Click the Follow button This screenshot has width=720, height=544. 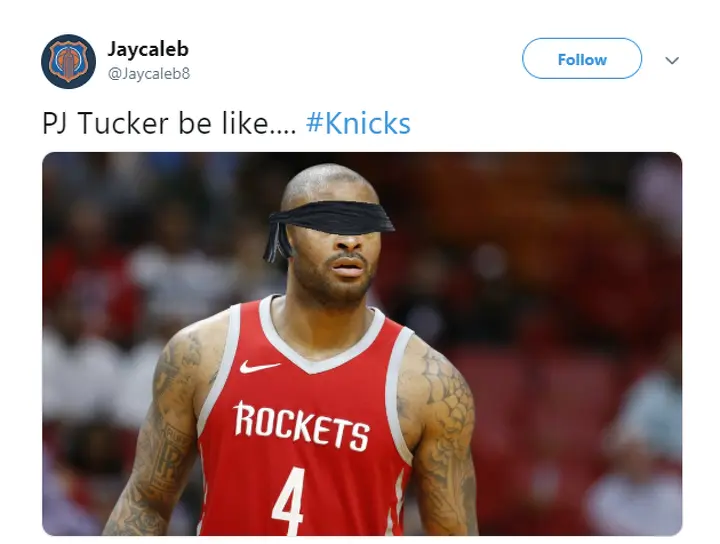(x=582, y=59)
